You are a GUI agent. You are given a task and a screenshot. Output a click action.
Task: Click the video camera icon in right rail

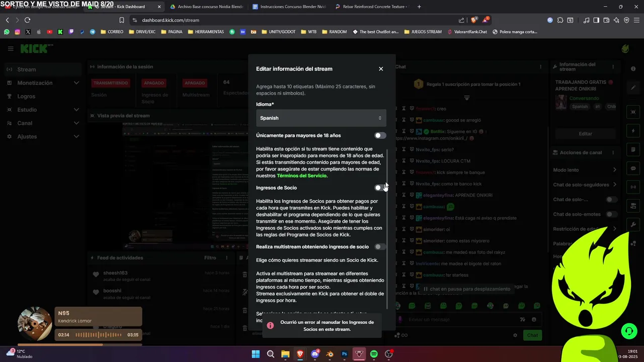(x=633, y=206)
